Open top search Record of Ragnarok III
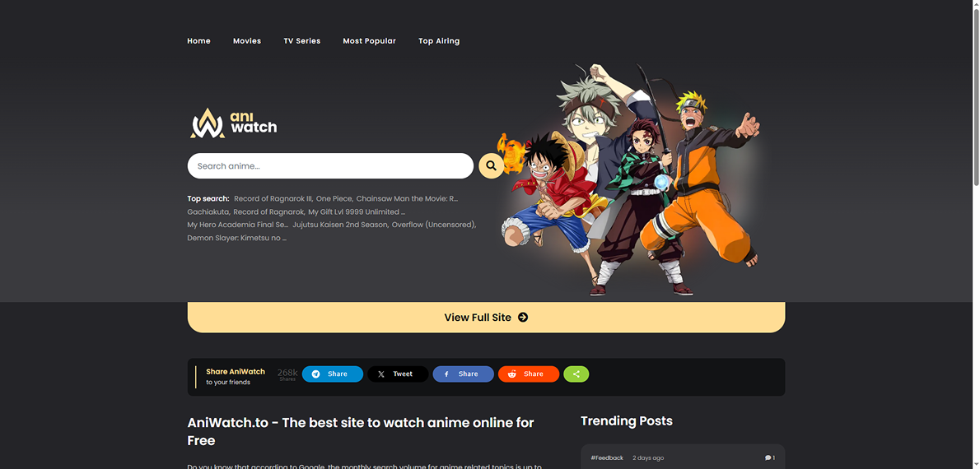Viewport: 980px width, 469px height. 273,198
